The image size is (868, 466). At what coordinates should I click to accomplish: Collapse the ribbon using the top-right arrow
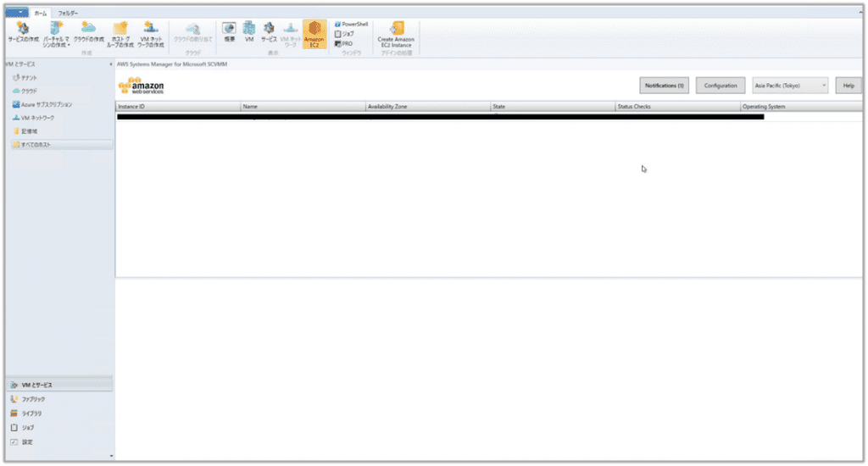860,12
